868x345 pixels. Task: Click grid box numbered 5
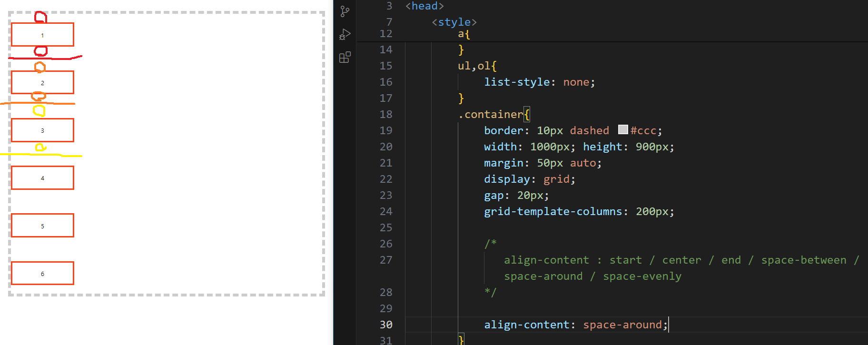(x=43, y=226)
